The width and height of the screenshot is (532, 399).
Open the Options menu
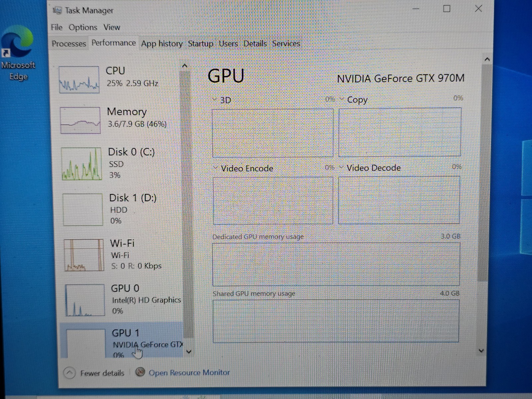pyautogui.click(x=83, y=27)
